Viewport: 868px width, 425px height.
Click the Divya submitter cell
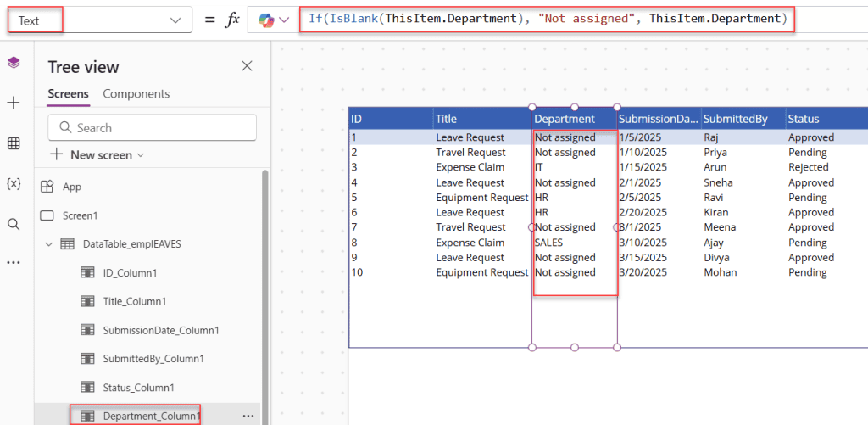click(717, 258)
